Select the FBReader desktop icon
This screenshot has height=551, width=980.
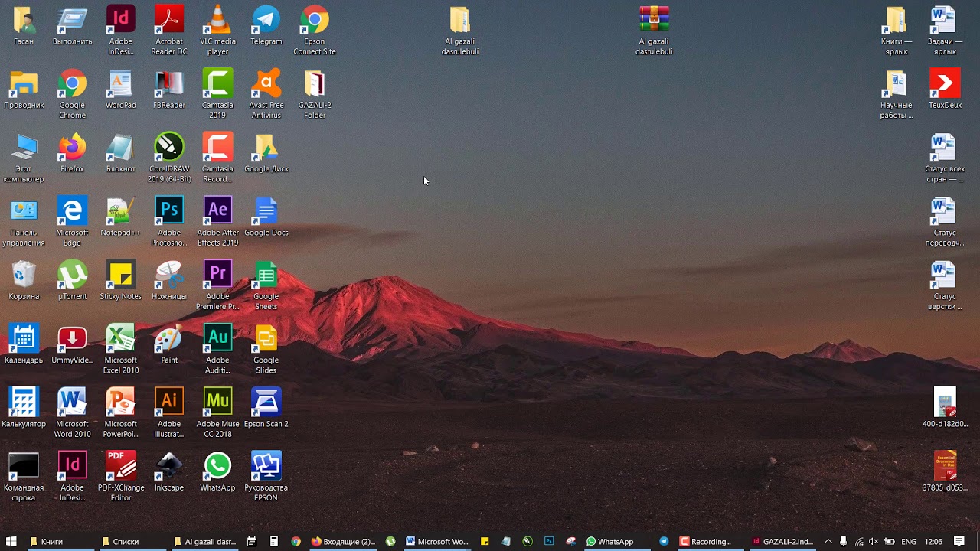169,90
